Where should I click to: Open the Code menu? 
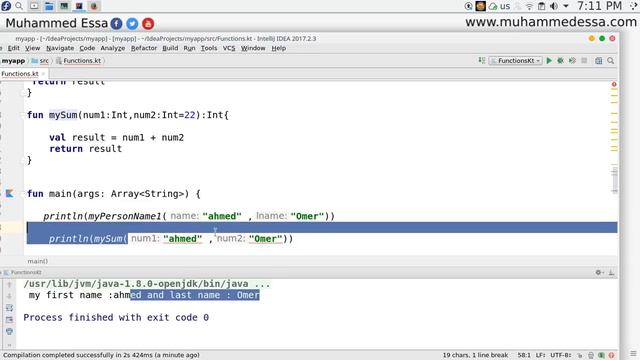[x=87, y=48]
